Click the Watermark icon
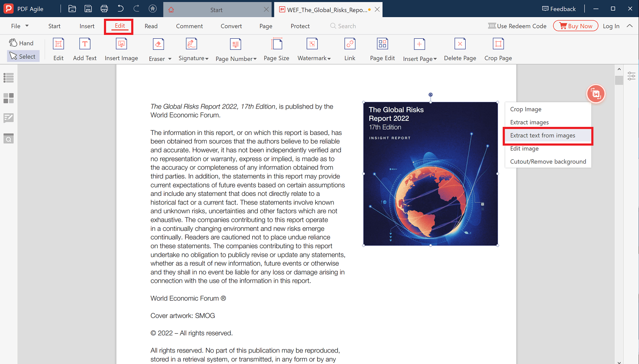 (312, 44)
